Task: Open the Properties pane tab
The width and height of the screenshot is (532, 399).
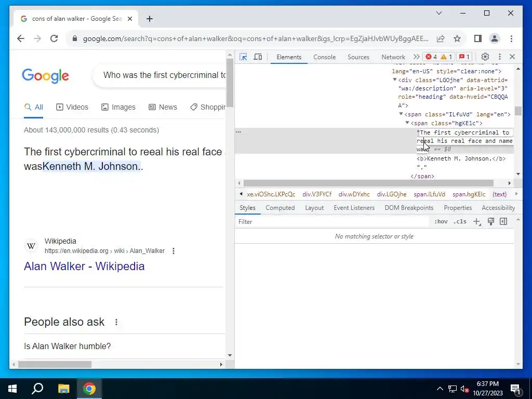Action: (x=458, y=208)
